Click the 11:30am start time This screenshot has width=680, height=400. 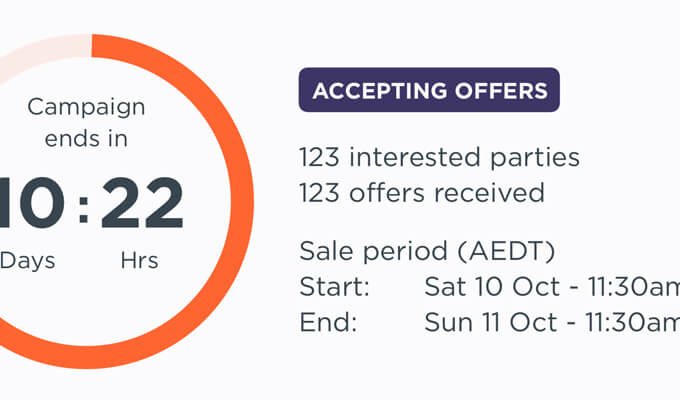point(634,287)
